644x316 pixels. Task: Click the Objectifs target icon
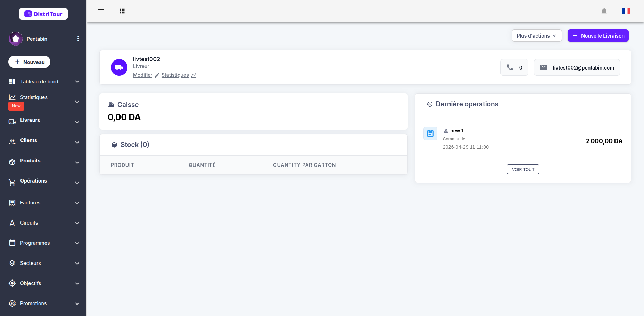(12, 283)
